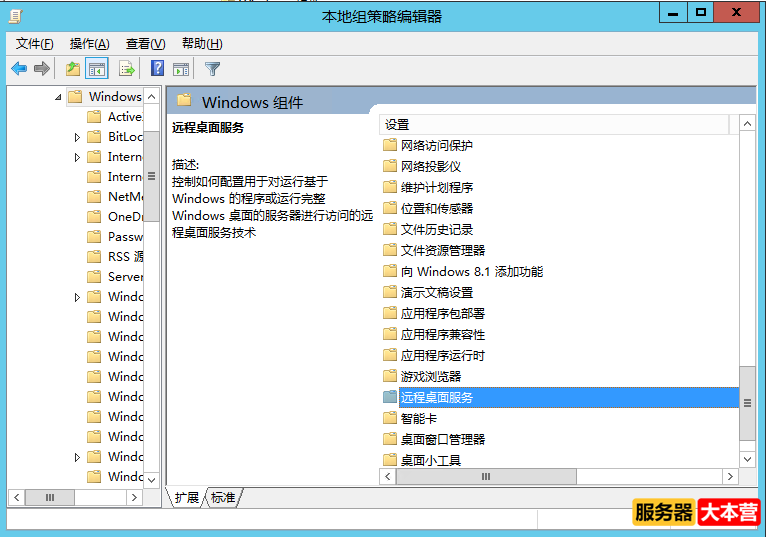Click settings list vertical scrollbar thumb
Screen dimensions: 766x537
[747, 403]
